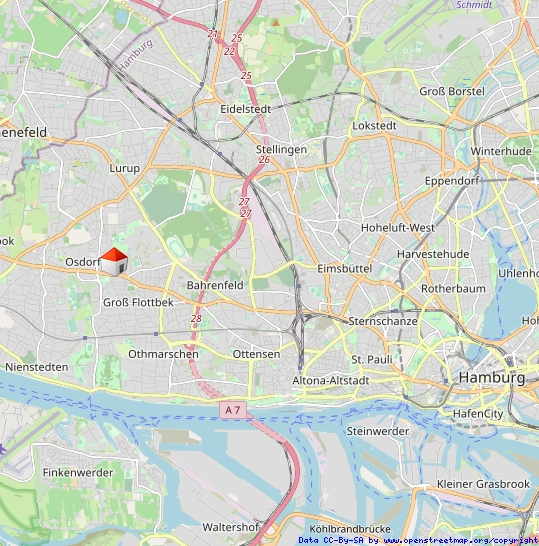The height and width of the screenshot is (546, 539).
Task: Click the Groß Borstel label
Action: click(452, 91)
